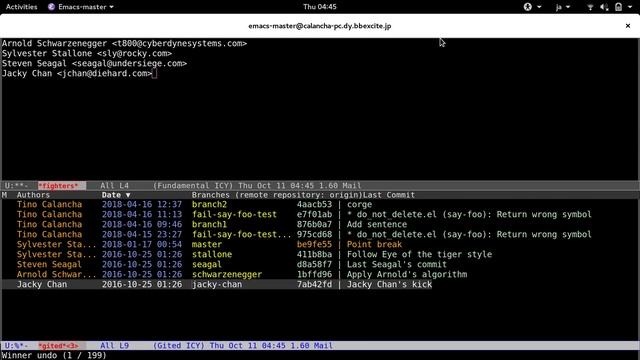Select the schwarzenegger branch
Image resolution: width=640 pixels, height=360 pixels.
click(227, 274)
